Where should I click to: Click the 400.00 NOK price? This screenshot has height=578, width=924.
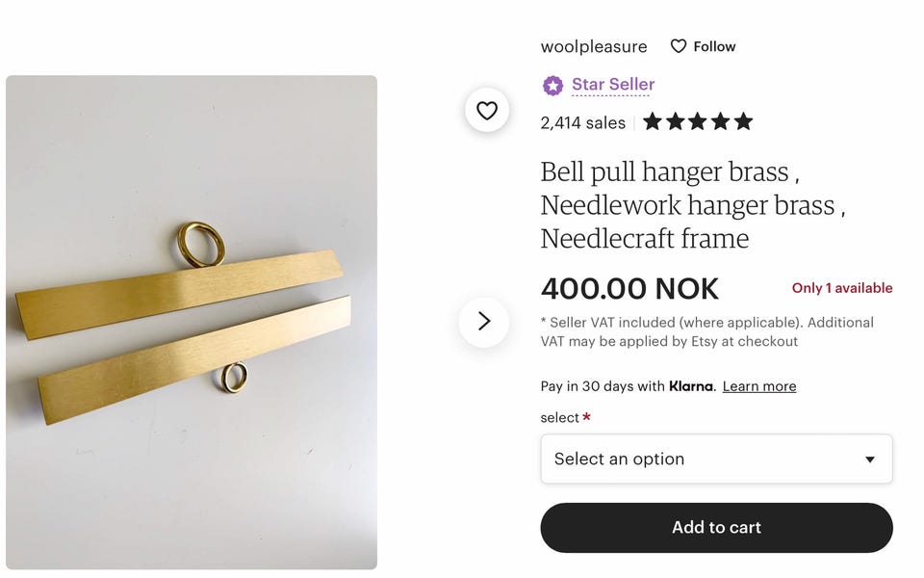(x=629, y=288)
